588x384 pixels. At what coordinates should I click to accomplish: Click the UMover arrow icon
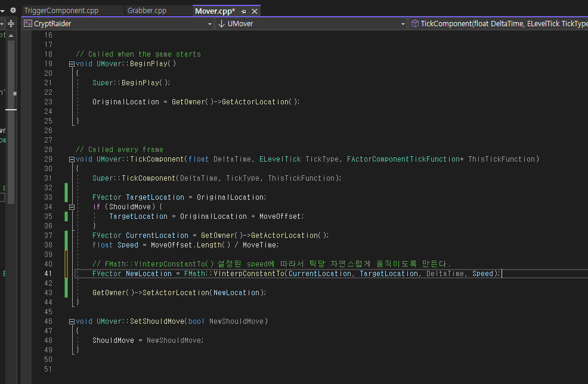tap(221, 24)
